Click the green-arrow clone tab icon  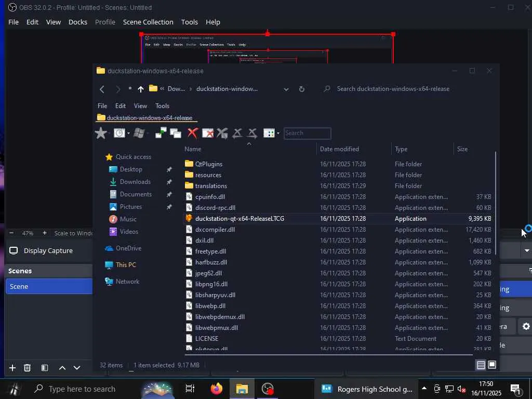pos(161,133)
